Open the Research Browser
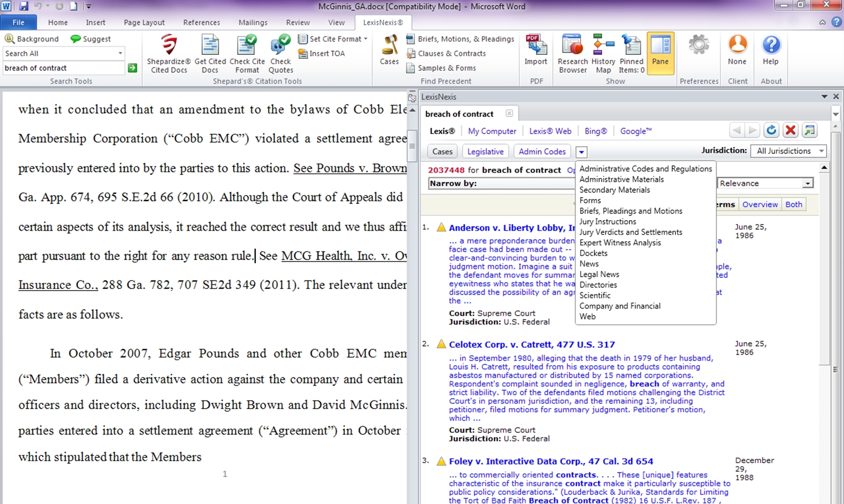Image resolution: width=844 pixels, height=504 pixels. coord(572,54)
